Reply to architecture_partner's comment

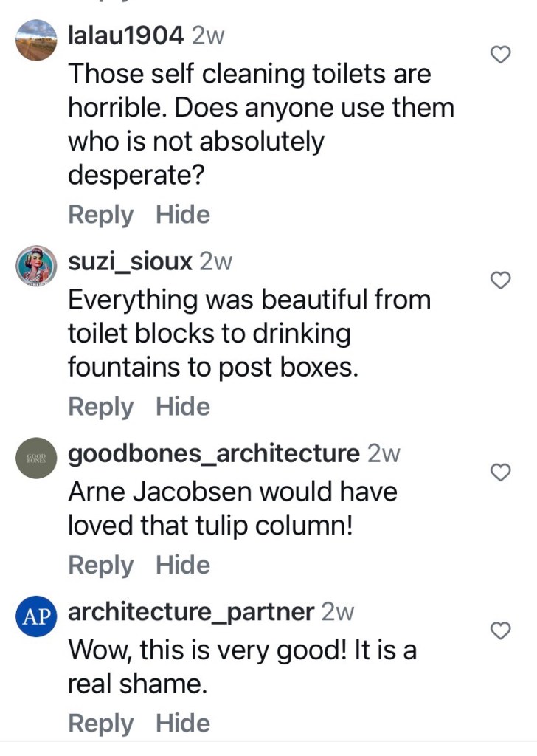point(100,724)
